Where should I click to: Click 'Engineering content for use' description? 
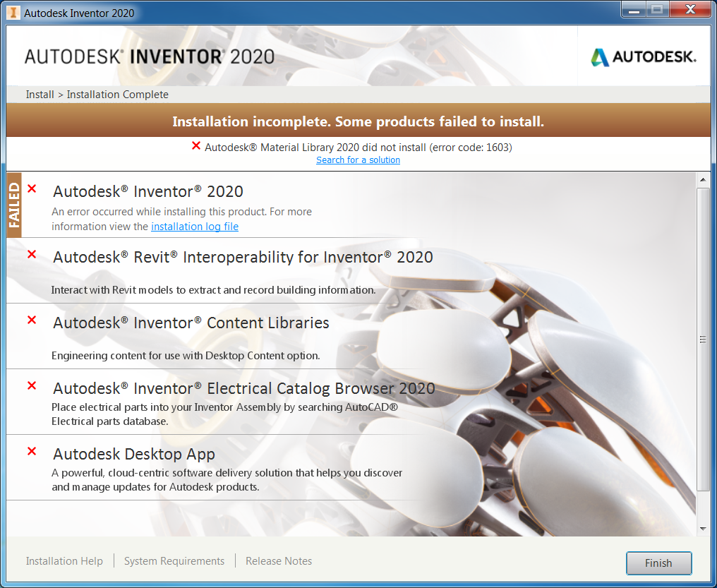186,356
